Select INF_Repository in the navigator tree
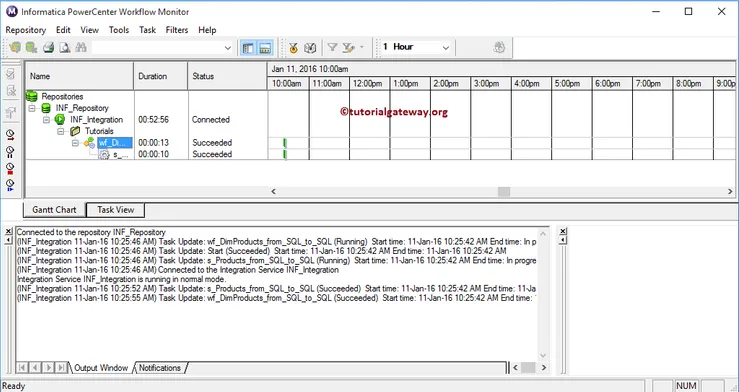739x392 pixels. pos(82,108)
